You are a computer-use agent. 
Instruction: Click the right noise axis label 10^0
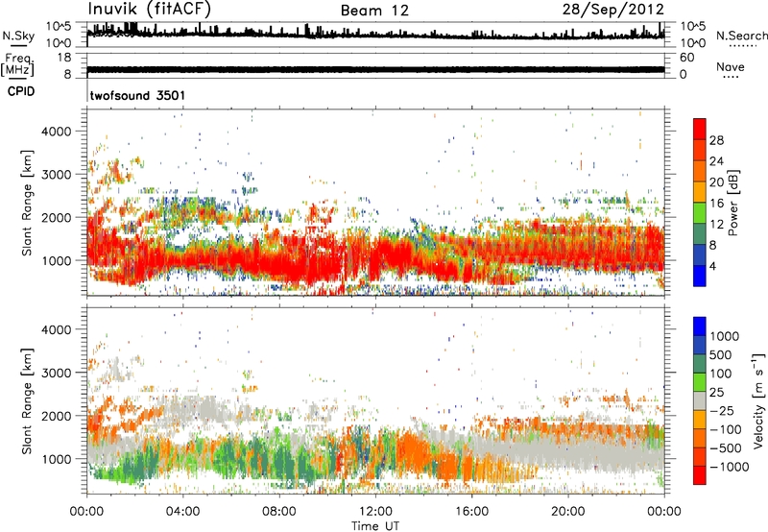click(x=692, y=43)
